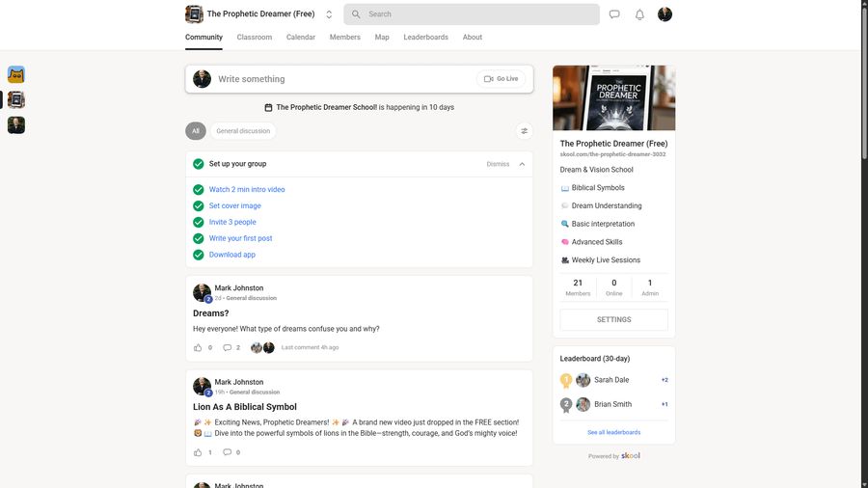
Task: Click the check mark for Write your first post
Action: (x=198, y=238)
